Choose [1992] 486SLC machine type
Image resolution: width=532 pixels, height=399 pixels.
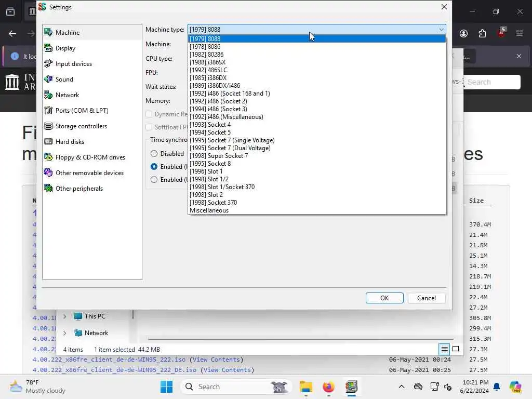(x=317, y=70)
